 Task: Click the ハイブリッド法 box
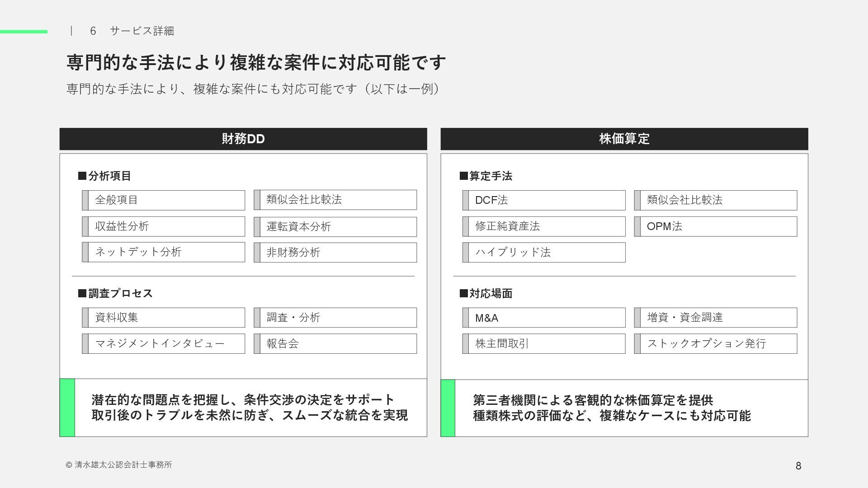tap(544, 253)
